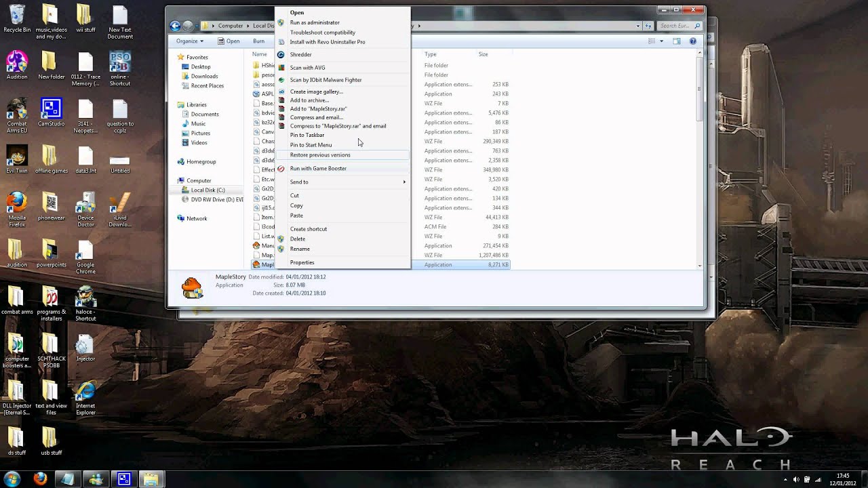Viewport: 868px width, 488px height.
Task: Click the Windows Explorer taskbar button
Action: 151,479
